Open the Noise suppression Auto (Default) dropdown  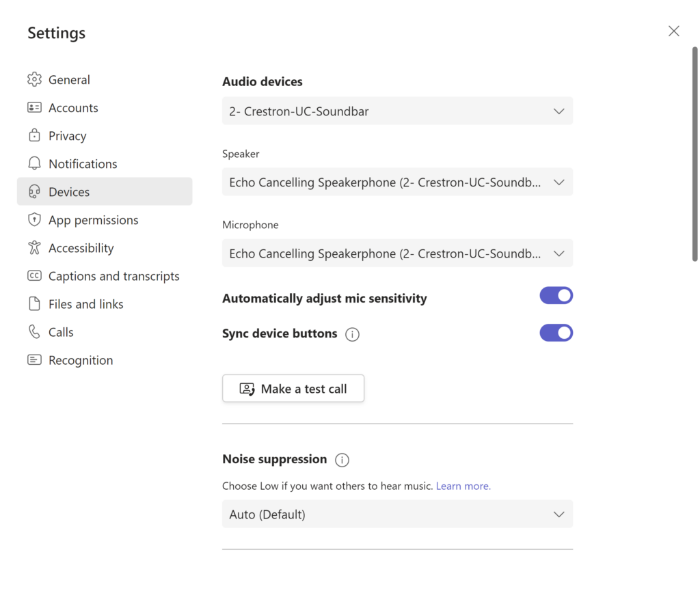click(x=397, y=514)
